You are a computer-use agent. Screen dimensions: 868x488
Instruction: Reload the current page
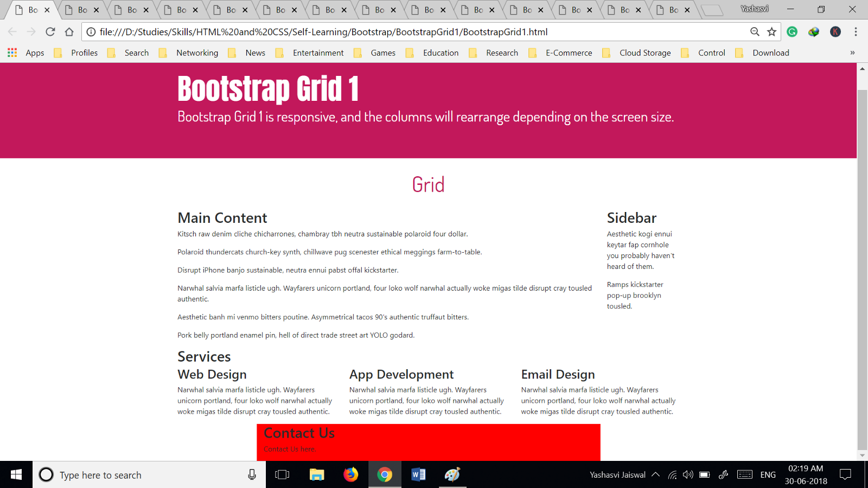(x=50, y=32)
